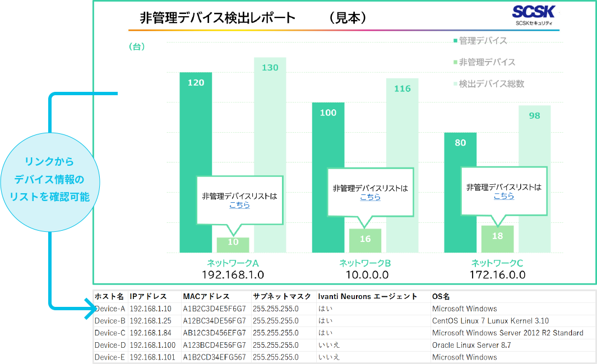Viewport: 597px width, 364px height.
Task: Select the 18 unmanaged devices bar for Network C
Action: (x=498, y=239)
